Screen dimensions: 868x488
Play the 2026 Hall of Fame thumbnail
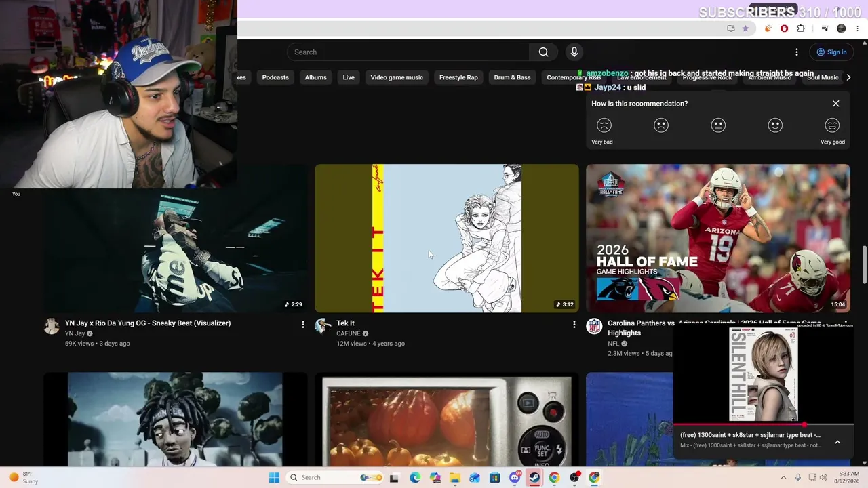pos(718,239)
